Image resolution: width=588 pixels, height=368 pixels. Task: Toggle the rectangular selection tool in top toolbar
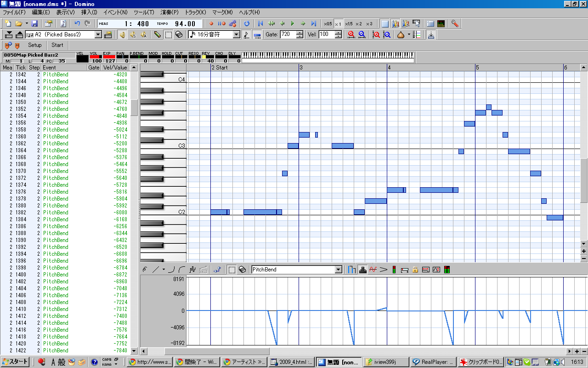pos(169,34)
